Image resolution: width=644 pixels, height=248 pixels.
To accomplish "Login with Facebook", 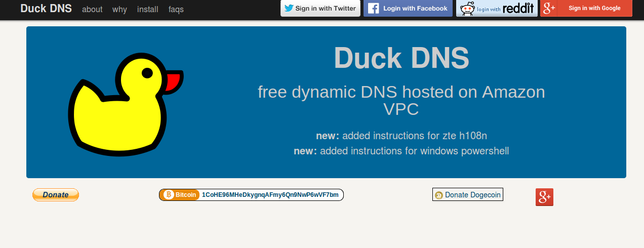I will coord(408,8).
